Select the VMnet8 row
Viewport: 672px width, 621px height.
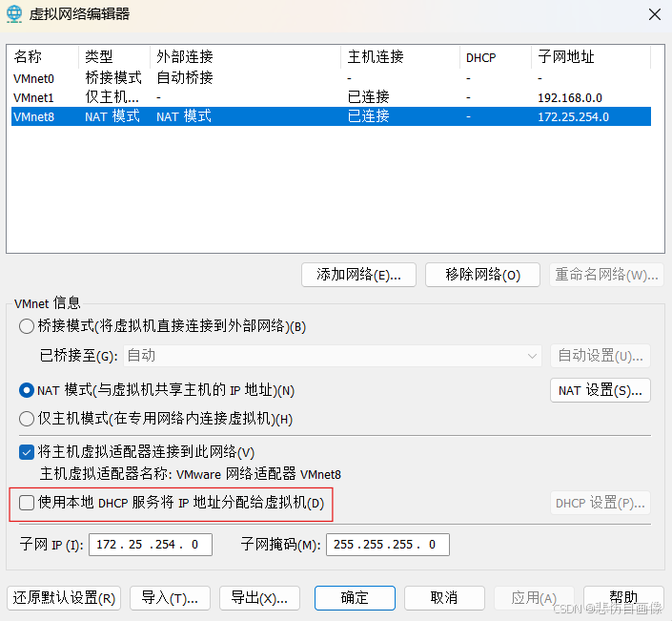(331, 116)
